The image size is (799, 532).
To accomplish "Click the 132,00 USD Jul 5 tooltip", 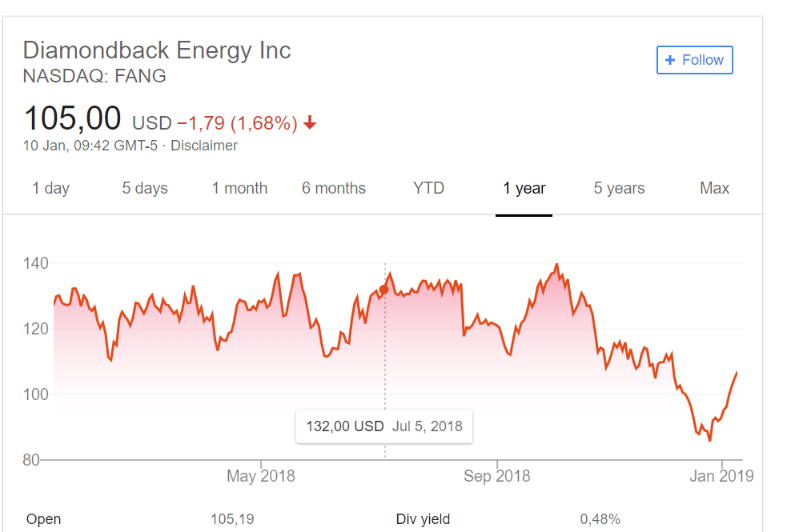I will [x=384, y=426].
